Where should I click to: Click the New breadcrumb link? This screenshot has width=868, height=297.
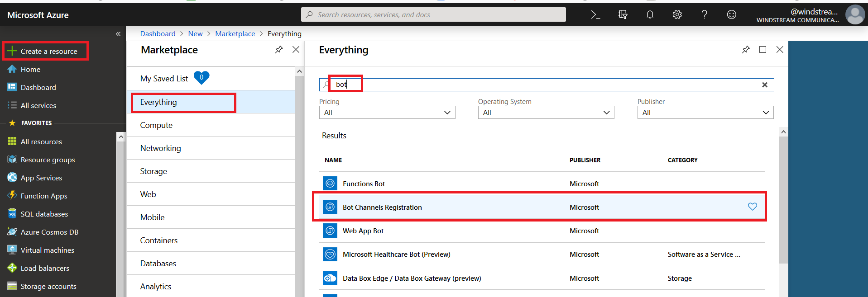(x=195, y=33)
